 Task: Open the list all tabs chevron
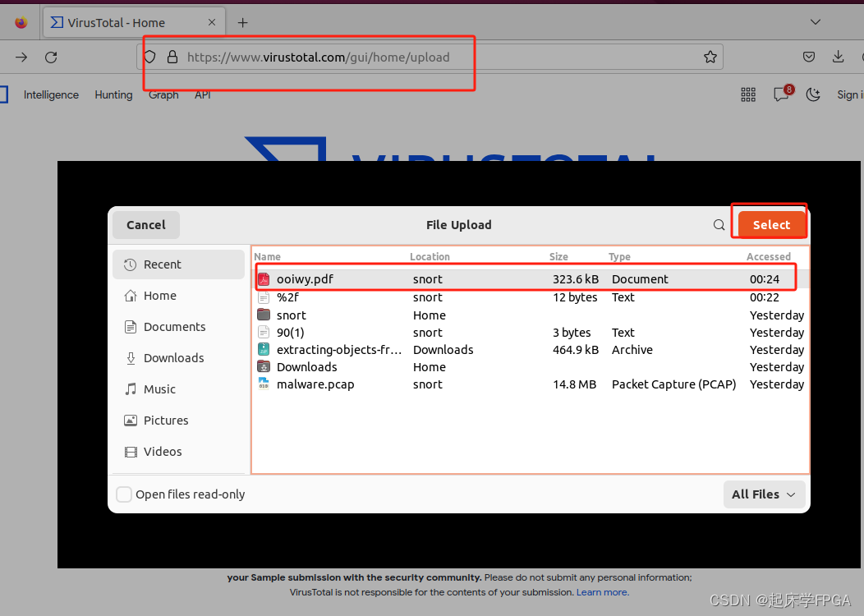pos(816,22)
